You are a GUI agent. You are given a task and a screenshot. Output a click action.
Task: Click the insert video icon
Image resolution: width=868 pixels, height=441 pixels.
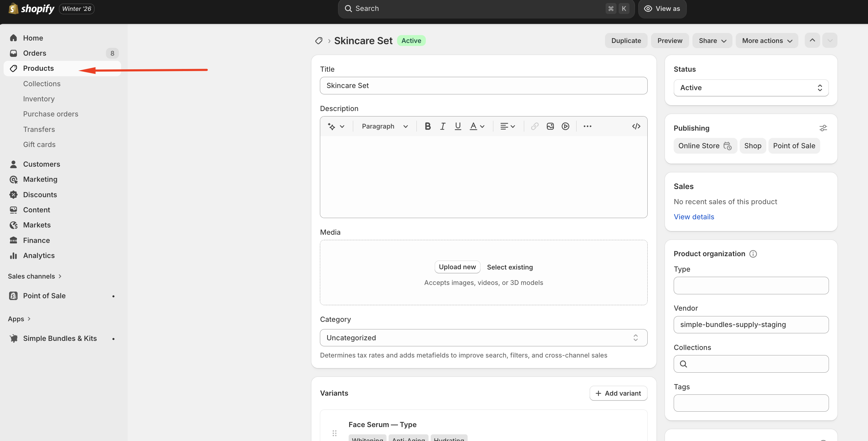[565, 126]
